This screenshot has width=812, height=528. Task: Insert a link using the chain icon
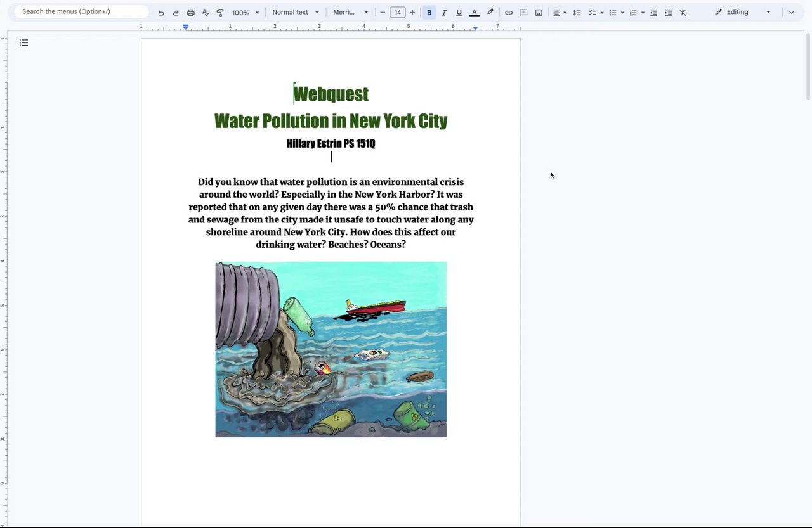[509, 13]
